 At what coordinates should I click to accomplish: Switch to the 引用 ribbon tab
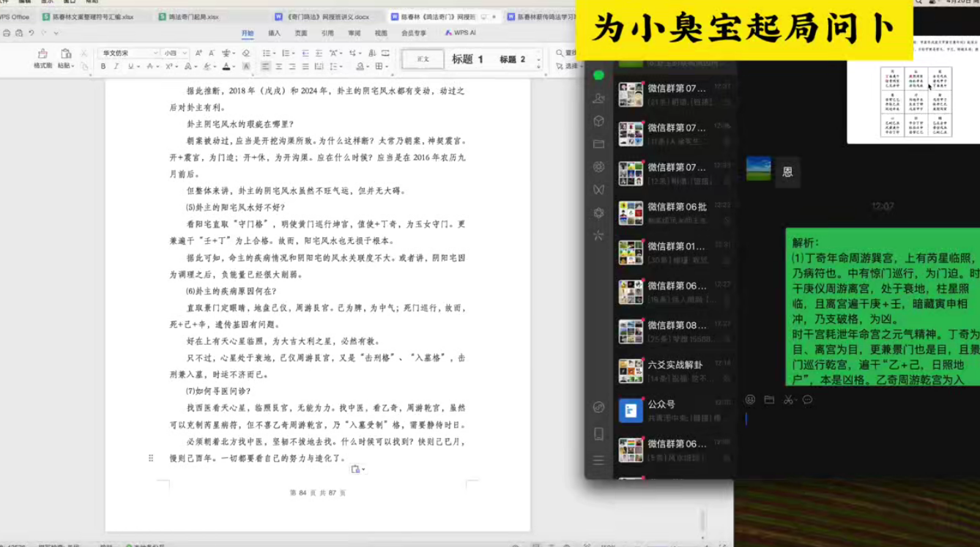327,33
